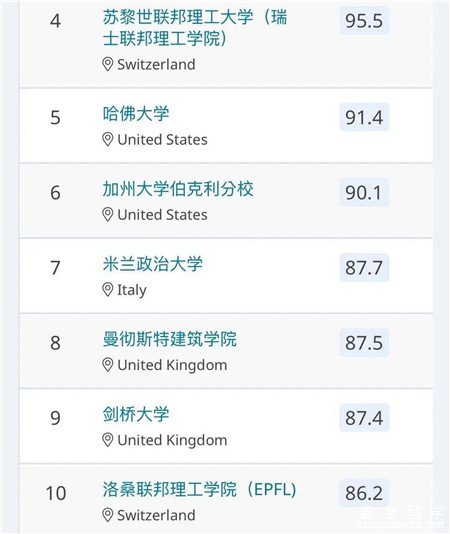The width and height of the screenshot is (450, 534).
Task: Click the 剑桥大学 United Kingdom pin icon
Action: pos(108,440)
